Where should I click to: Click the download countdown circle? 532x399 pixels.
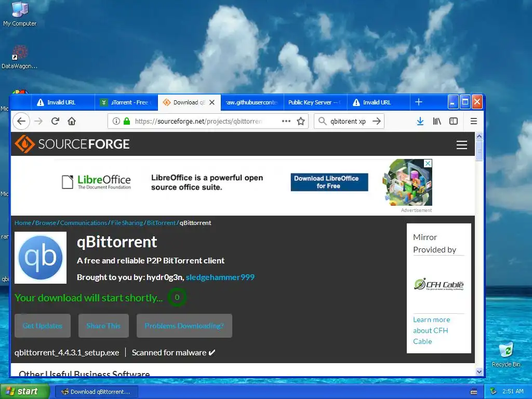click(177, 297)
